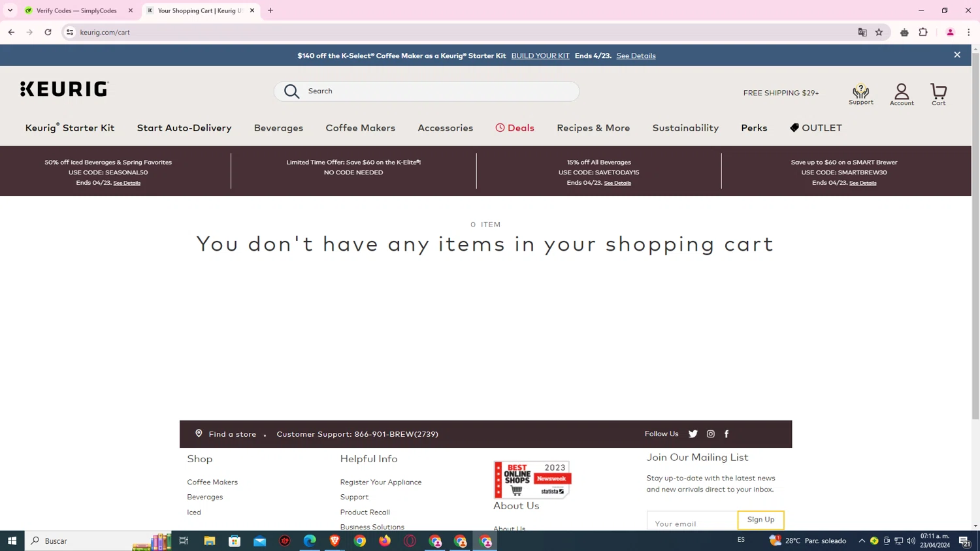Open the Account icon
The image size is (980, 551).
902,94
